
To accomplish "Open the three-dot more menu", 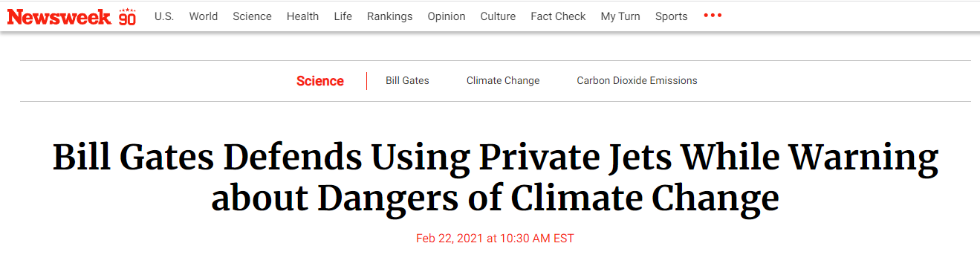I will 713,16.
